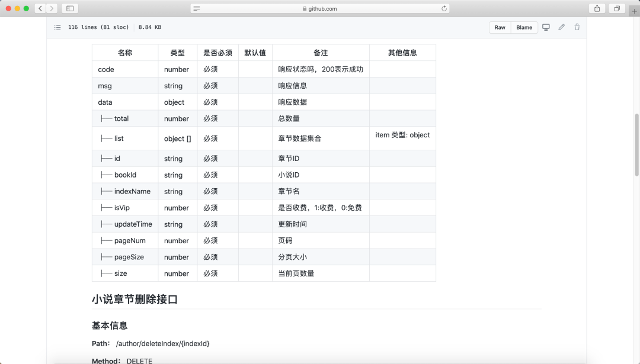This screenshot has height=364, width=640.
Task: Click the 'size' field name
Action: pos(120,273)
